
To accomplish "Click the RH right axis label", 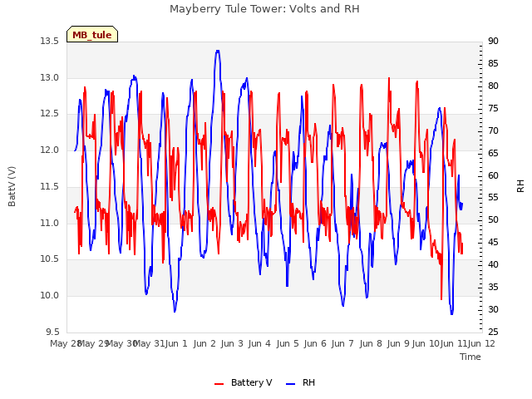I will pyautogui.click(x=520, y=186).
